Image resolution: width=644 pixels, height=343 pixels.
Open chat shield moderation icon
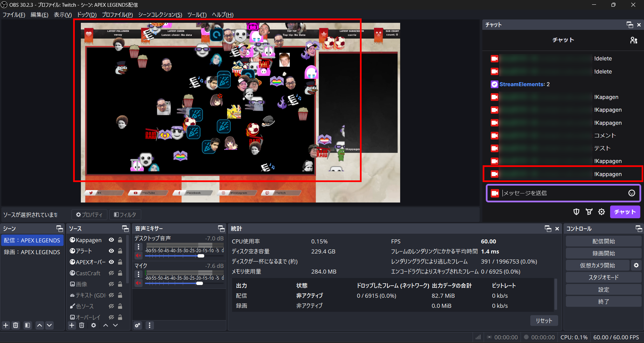point(576,212)
